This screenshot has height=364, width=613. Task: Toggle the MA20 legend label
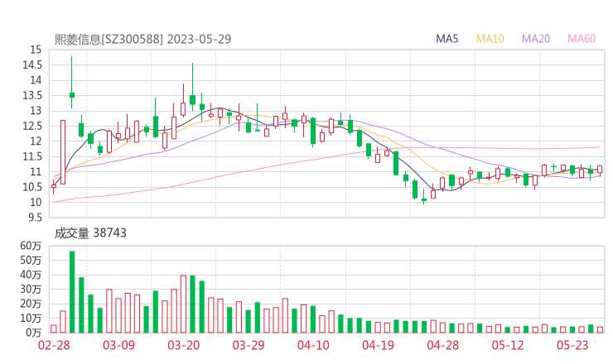536,39
